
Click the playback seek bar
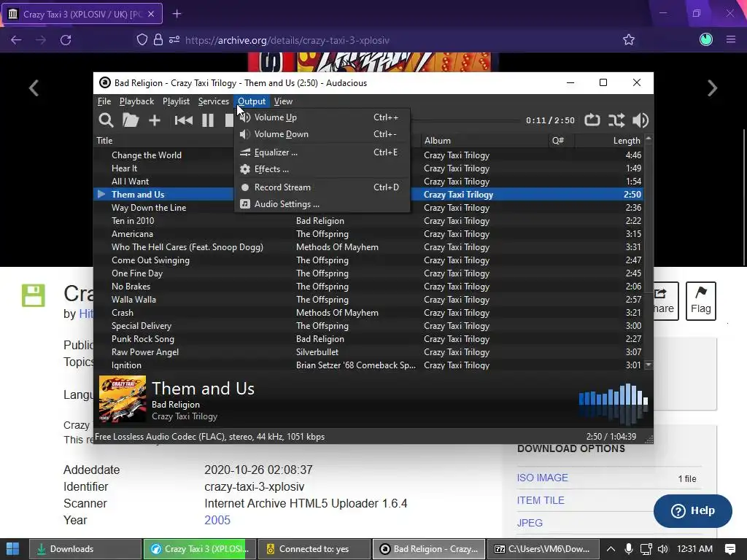[x=465, y=120]
